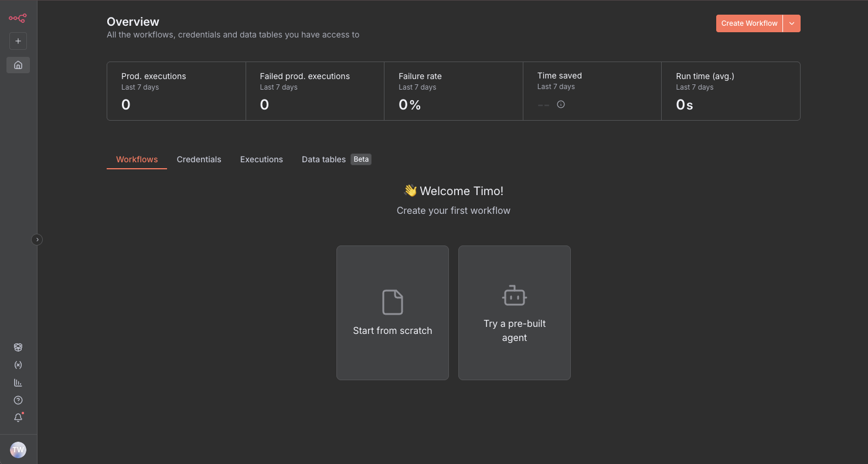
Task: Switch to the Credentials tab
Action: point(199,159)
